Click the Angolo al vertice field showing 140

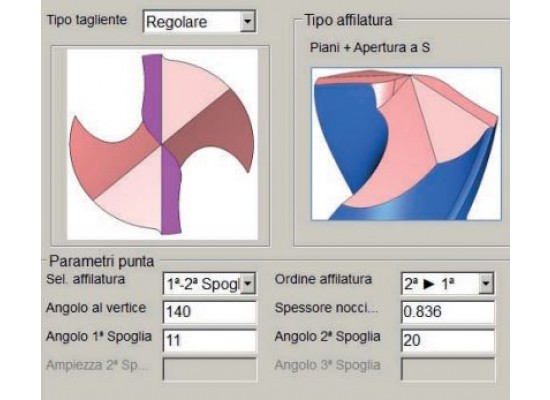210,312
